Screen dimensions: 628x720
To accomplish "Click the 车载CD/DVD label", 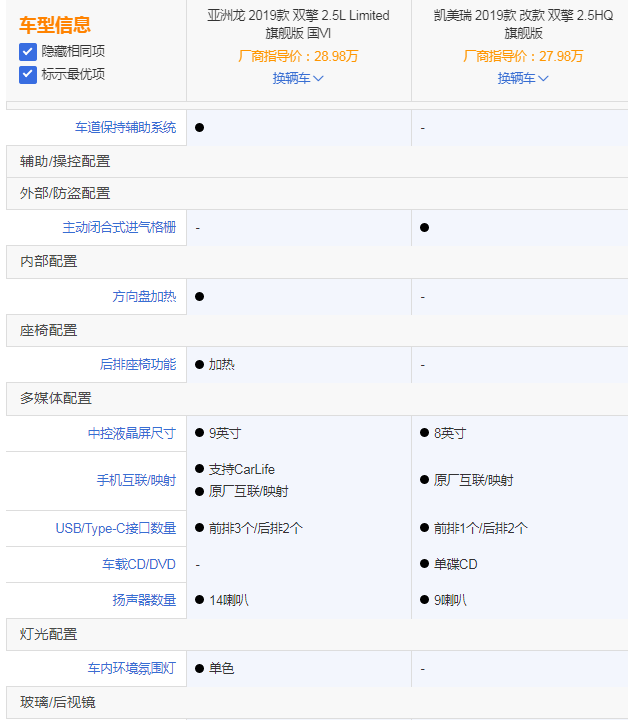I will 139,565.
